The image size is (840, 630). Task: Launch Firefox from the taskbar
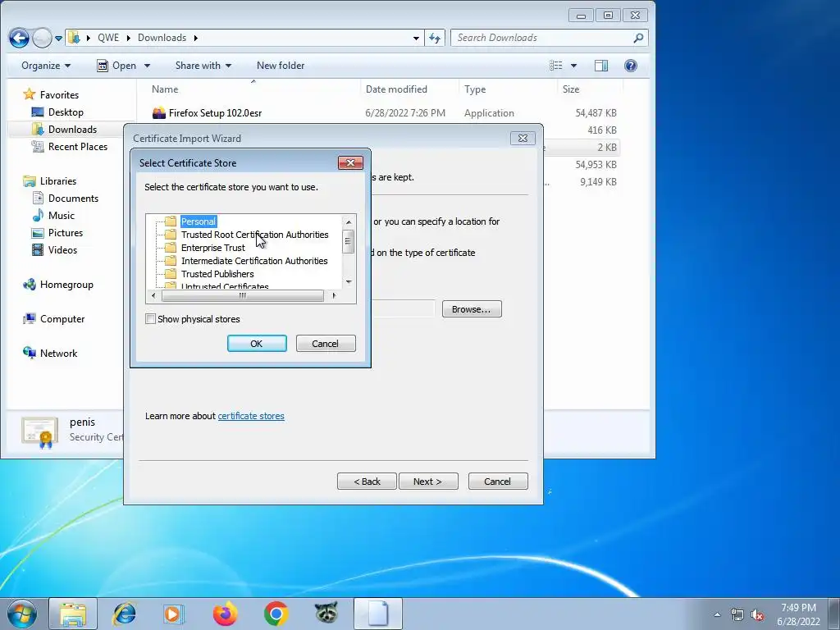pos(225,614)
